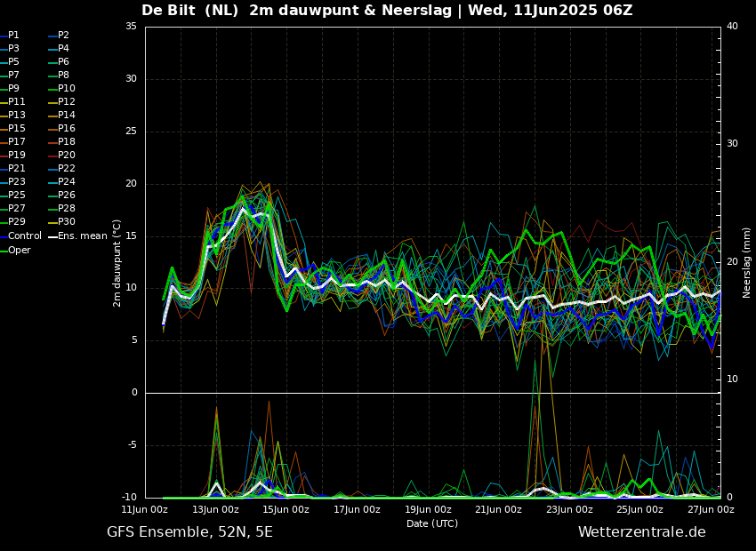Select the Ens. mean legend entry
Image resolution: width=756 pixels, height=551 pixels.
[82, 236]
